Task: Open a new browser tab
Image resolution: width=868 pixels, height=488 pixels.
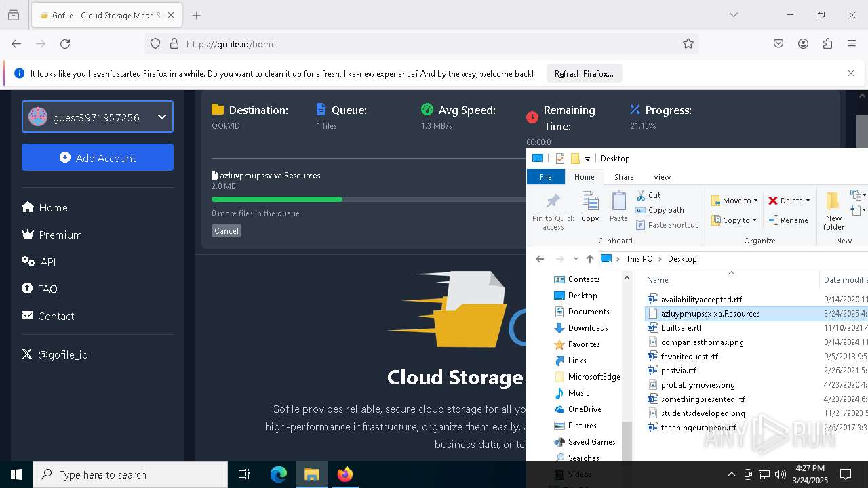Action: click(x=197, y=15)
